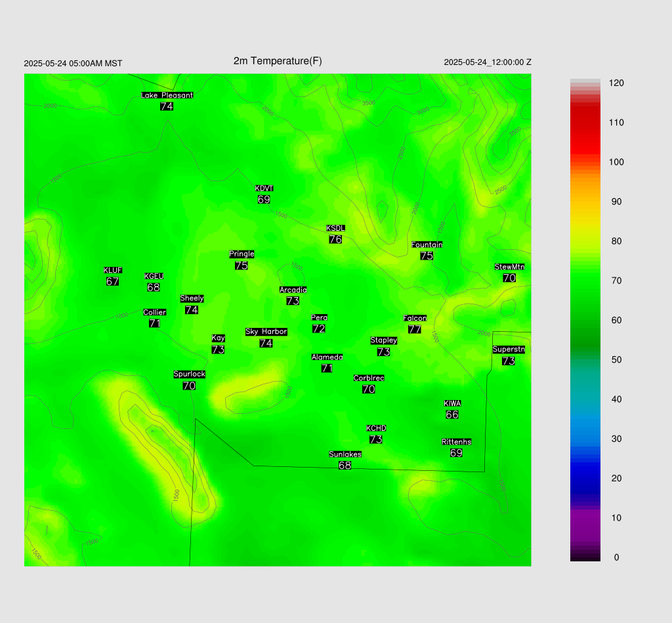Click the Lake Pleasant station label
Viewport: 672px width, 623px height.
point(167,95)
